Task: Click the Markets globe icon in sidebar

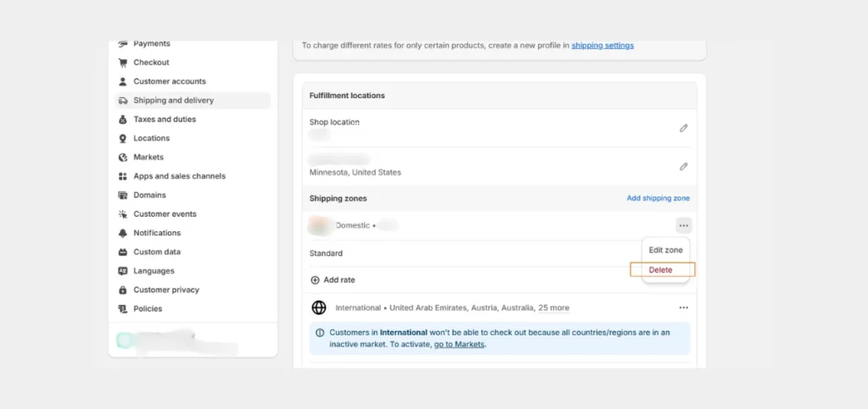Action: pos(123,157)
